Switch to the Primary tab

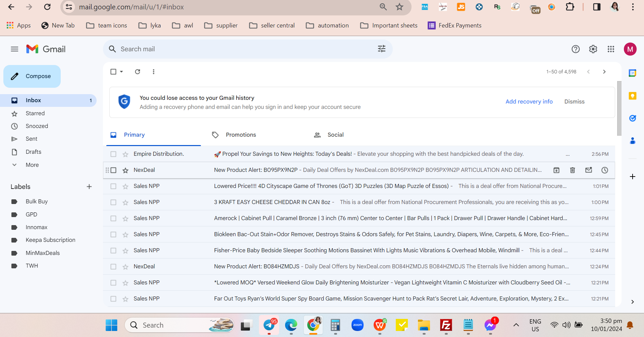pos(154,135)
